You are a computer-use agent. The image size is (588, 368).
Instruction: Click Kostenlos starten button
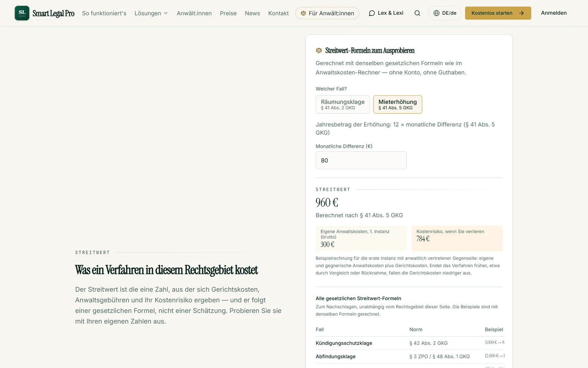pos(498,13)
